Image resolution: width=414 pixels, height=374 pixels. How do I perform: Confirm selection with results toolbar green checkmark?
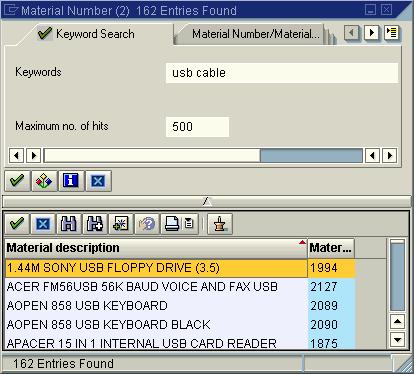tap(17, 224)
